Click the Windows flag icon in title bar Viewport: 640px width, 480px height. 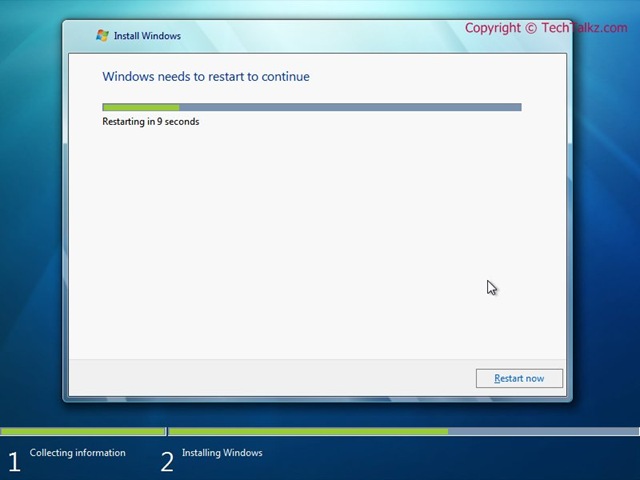[x=102, y=36]
